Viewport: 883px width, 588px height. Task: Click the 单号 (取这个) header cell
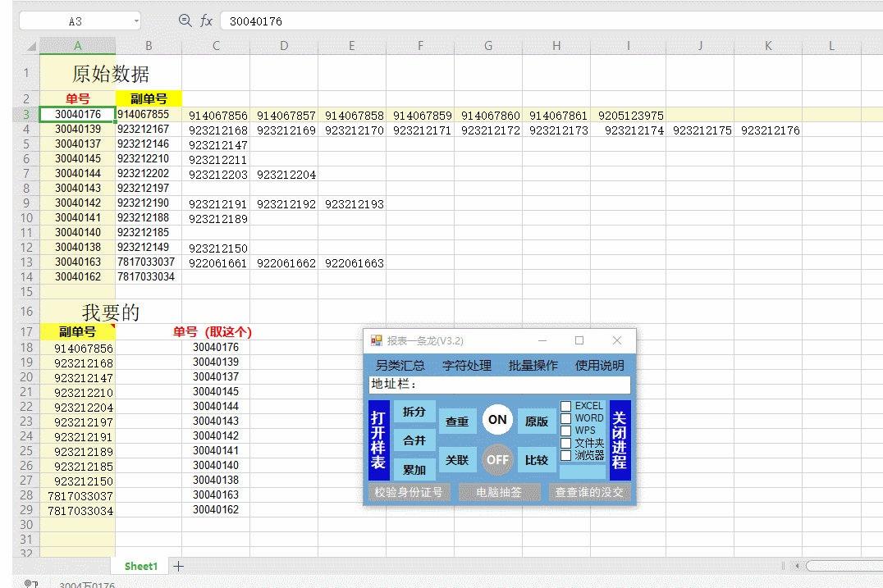(213, 332)
